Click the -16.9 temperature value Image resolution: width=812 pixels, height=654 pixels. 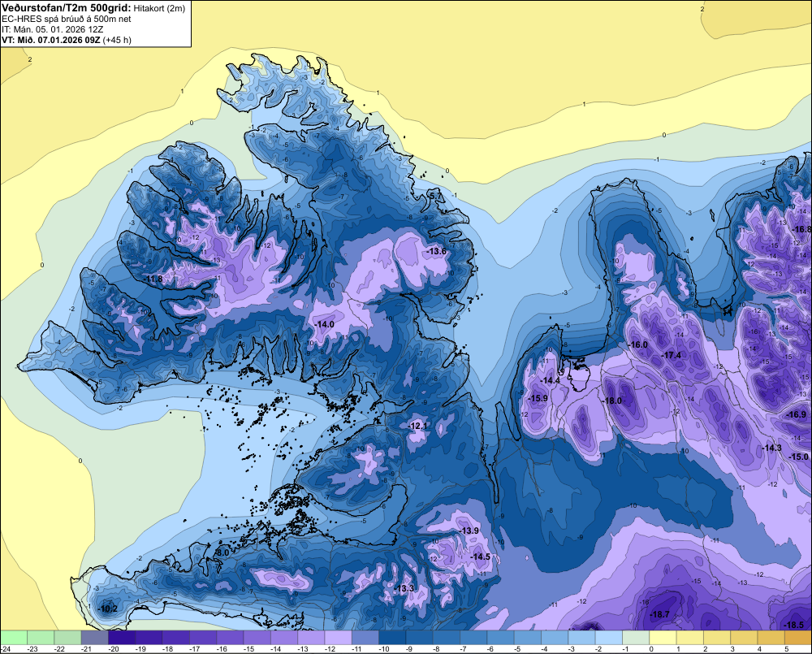797,414
